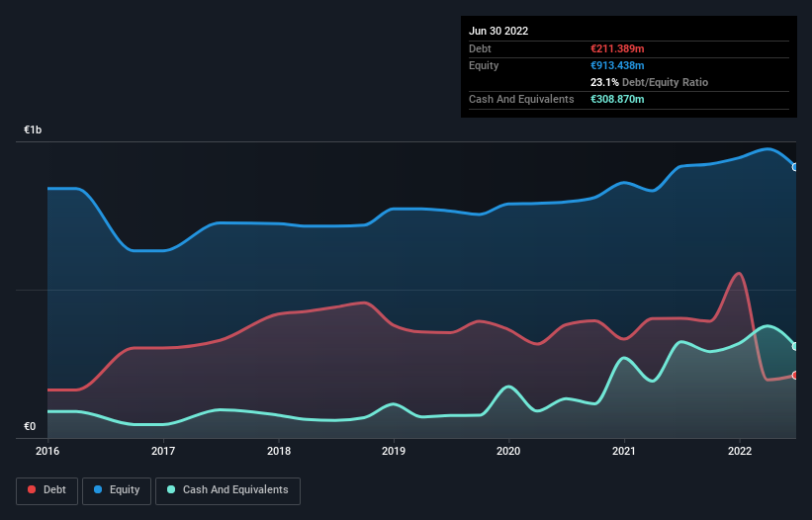Select the 2017 x-axis label
Image resolution: width=812 pixels, height=520 pixels.
[x=163, y=451]
